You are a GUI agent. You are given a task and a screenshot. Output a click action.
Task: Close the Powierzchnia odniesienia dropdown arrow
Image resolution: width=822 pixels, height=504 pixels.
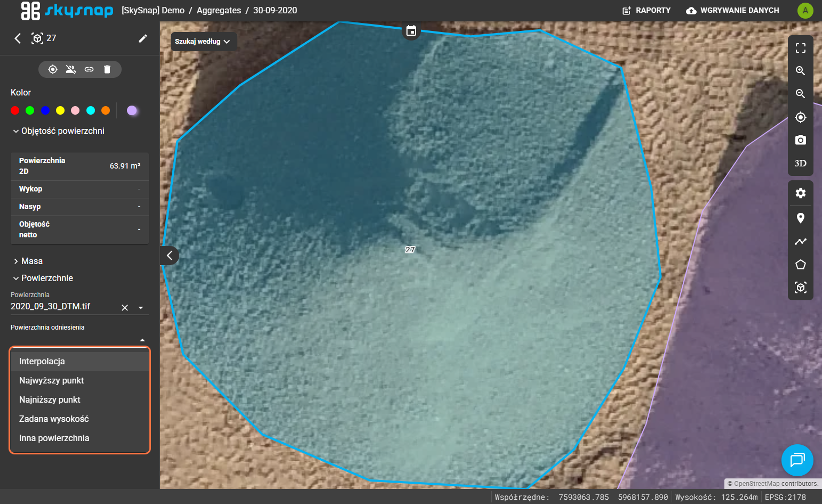pyautogui.click(x=142, y=340)
